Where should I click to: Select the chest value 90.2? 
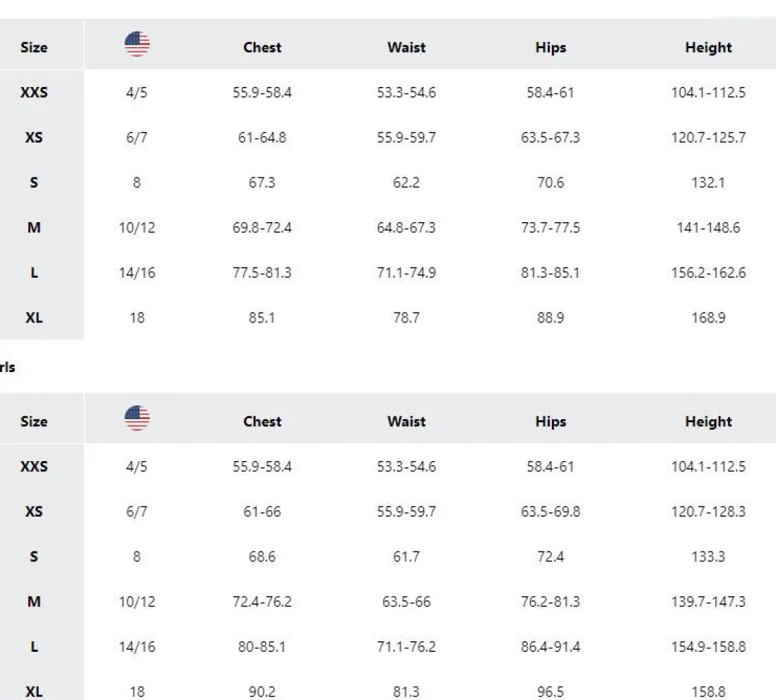262,692
